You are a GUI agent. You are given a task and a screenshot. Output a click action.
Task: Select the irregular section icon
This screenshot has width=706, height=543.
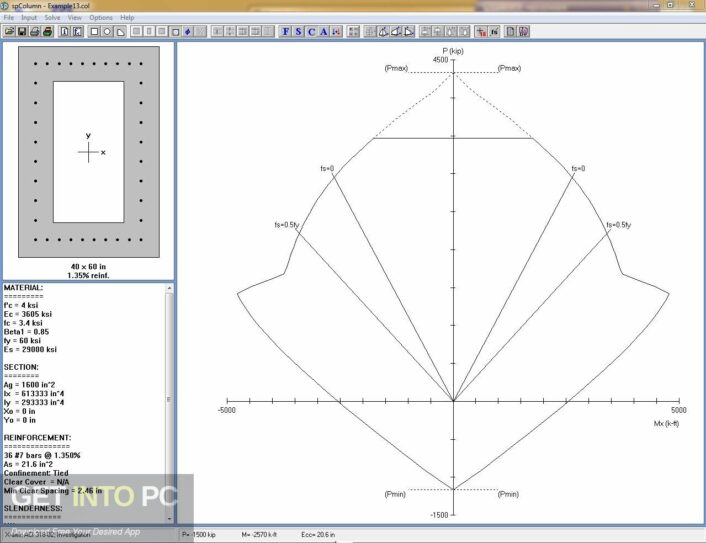point(120,32)
